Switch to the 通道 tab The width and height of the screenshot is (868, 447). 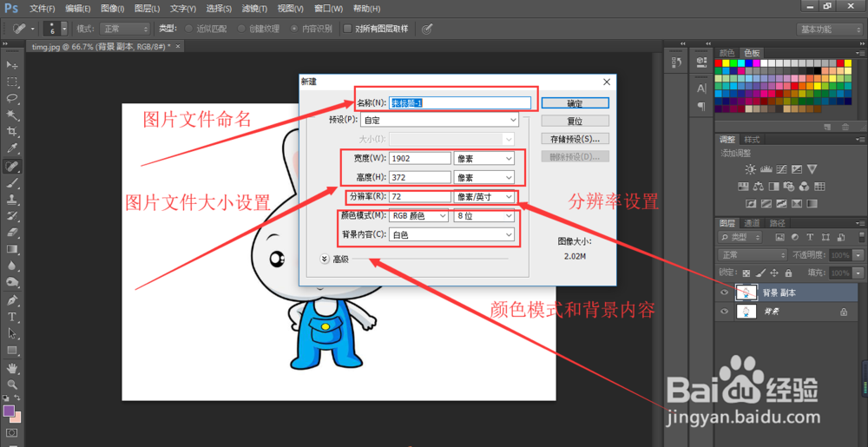pos(752,223)
